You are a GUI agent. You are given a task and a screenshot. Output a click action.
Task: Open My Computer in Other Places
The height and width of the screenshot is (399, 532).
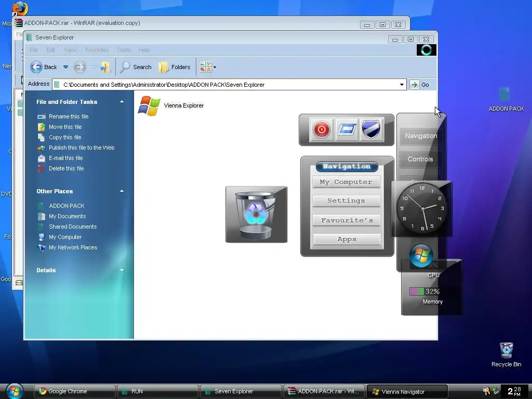click(65, 237)
